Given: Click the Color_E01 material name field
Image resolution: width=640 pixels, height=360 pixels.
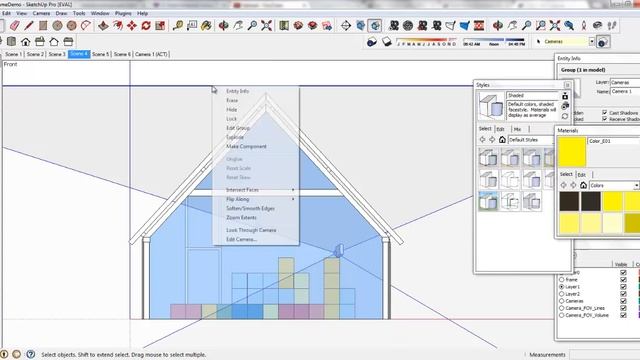Looking at the screenshot, I should click(x=613, y=141).
